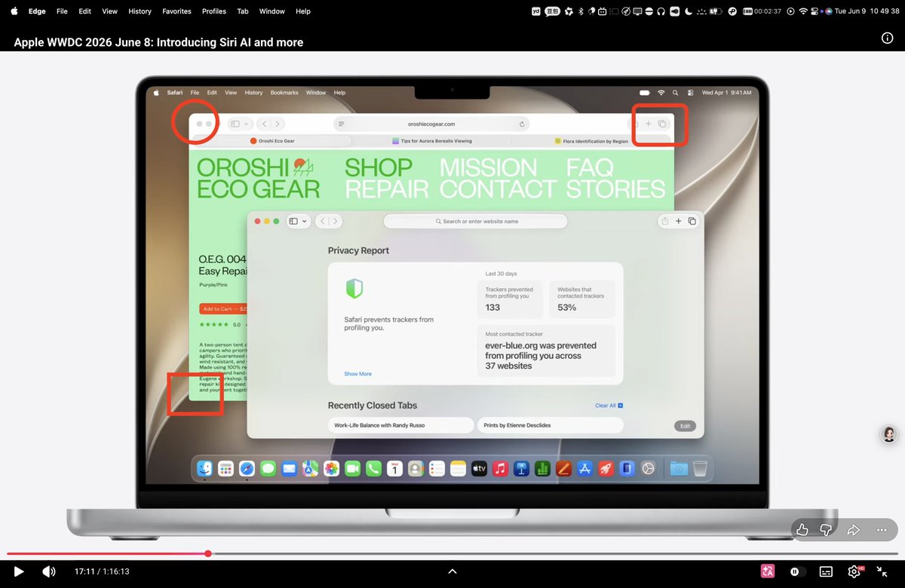Screen dimensions: 905x588
Task: Expand the panel with the upward chevron
Action: coord(452,571)
